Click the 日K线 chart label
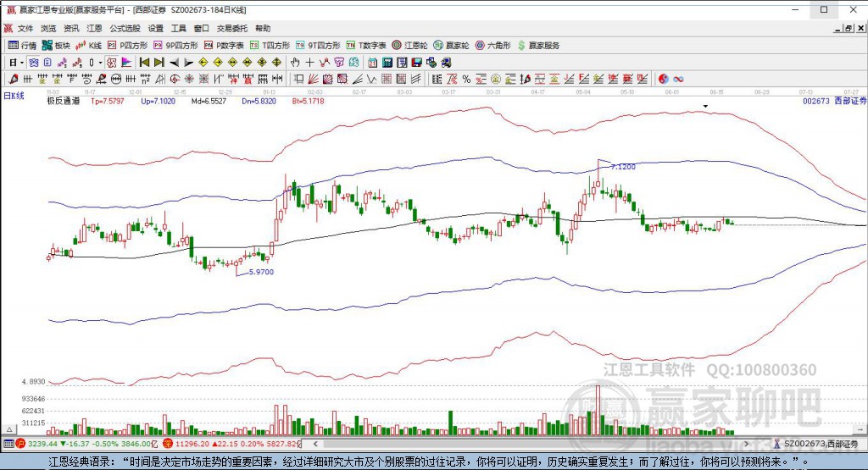Viewport: 868px width, 470px height. click(x=14, y=96)
